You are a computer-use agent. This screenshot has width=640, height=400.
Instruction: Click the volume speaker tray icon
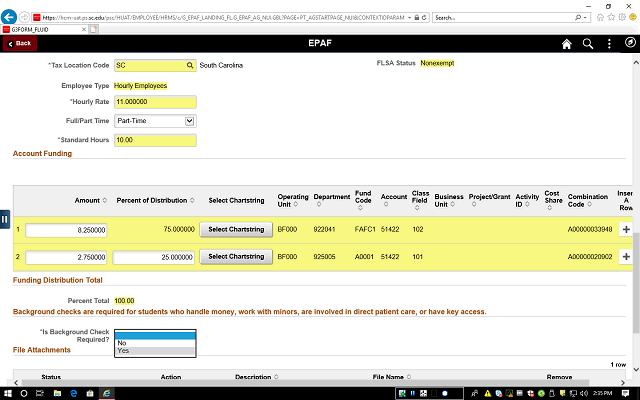click(584, 393)
